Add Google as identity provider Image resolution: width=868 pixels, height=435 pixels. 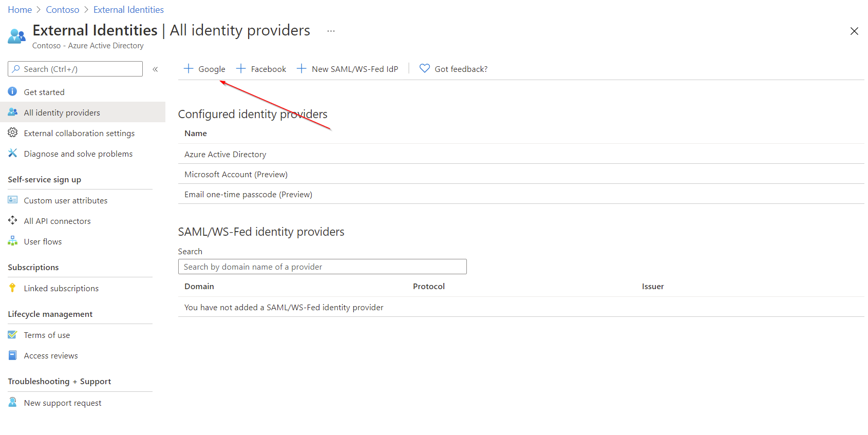click(204, 68)
